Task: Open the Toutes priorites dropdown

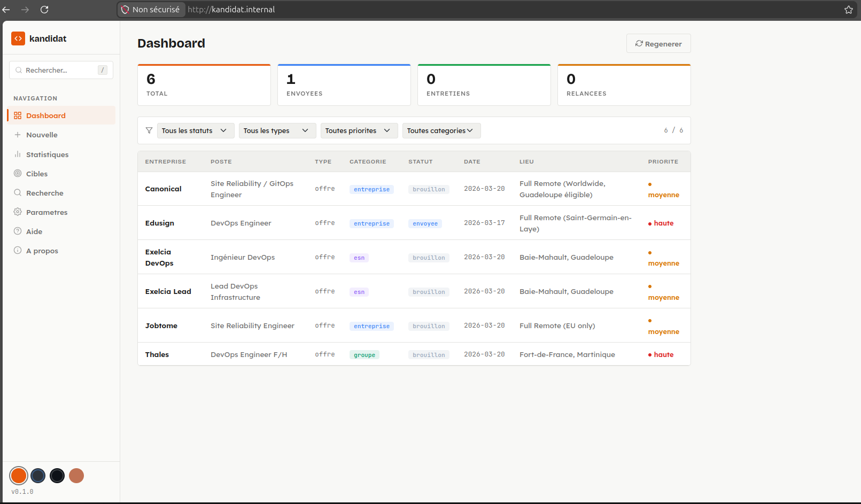Action: [x=359, y=130]
